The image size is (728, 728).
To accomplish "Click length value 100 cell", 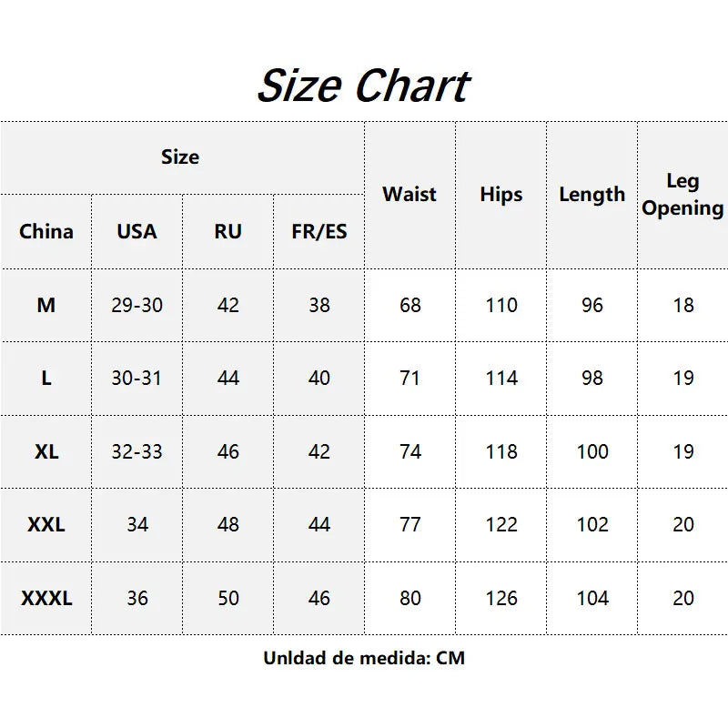I will (x=592, y=451).
